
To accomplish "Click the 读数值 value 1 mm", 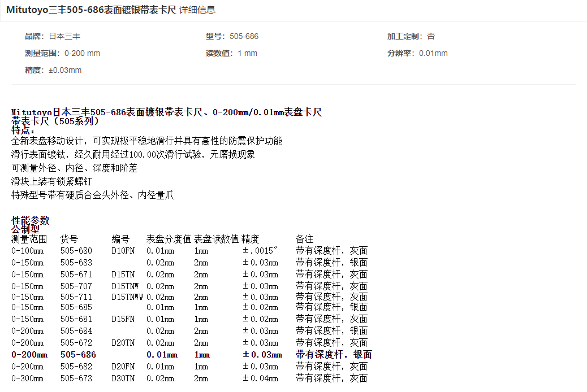I will click(247, 53).
